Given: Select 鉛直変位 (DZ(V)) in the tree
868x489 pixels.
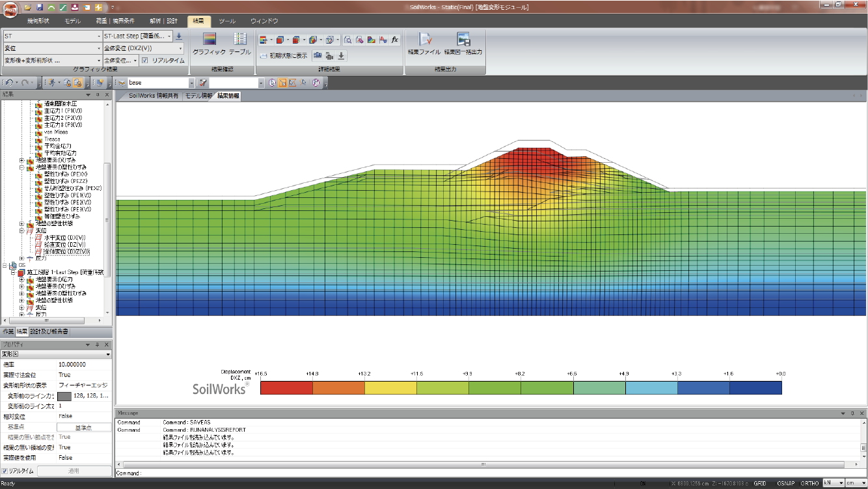Looking at the screenshot, I should (64, 245).
